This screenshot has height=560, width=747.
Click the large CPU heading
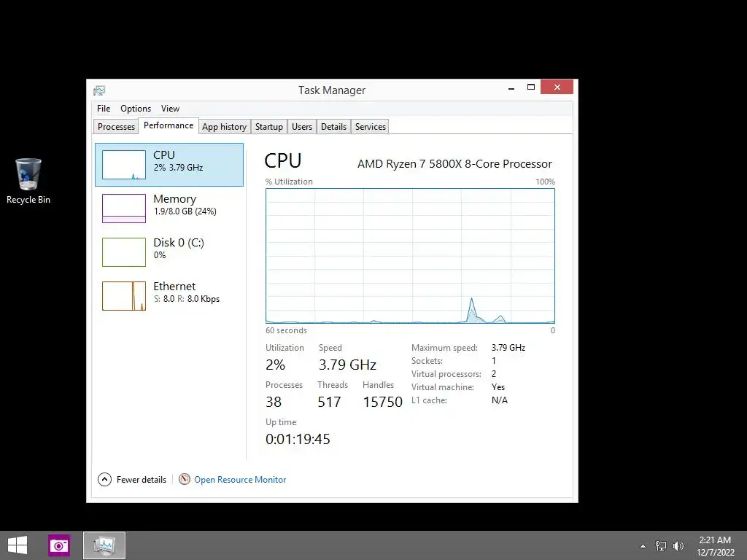[283, 161]
